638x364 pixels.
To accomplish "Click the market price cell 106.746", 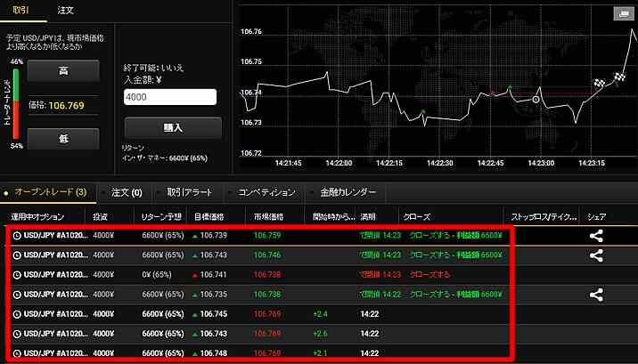I will coord(267,255).
